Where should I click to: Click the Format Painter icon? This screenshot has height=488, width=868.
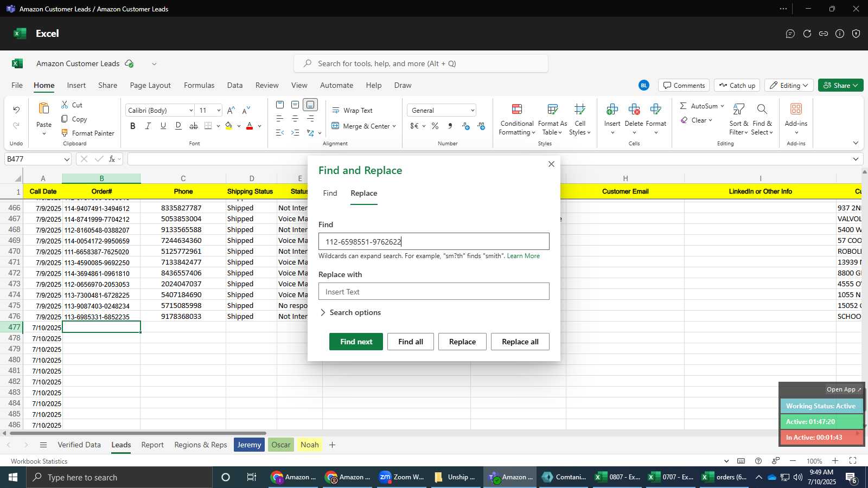pos(65,133)
